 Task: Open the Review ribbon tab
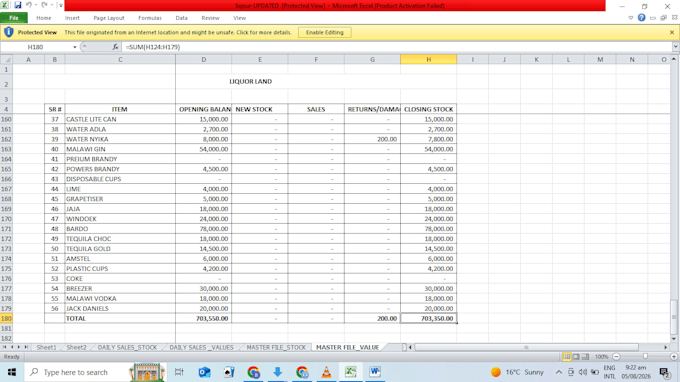coord(210,18)
